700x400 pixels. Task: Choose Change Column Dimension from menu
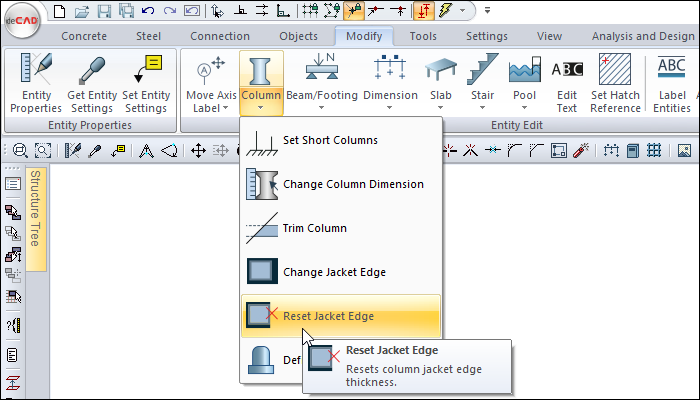pos(353,184)
